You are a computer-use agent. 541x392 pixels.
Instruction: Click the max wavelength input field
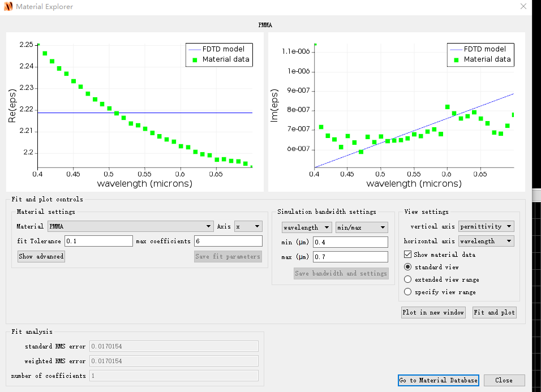click(x=350, y=257)
